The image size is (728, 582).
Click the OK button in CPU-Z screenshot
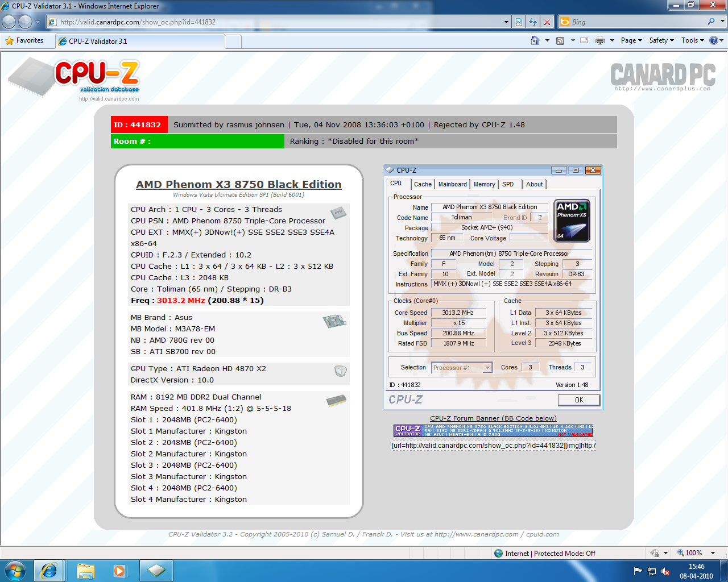pos(579,400)
